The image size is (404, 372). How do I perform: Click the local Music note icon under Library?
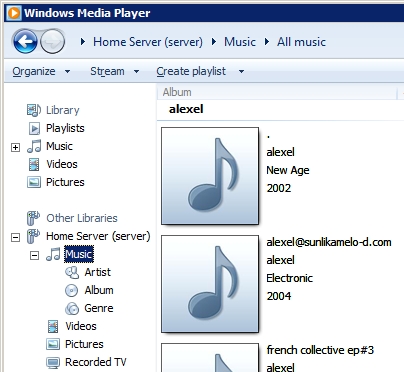[x=34, y=146]
